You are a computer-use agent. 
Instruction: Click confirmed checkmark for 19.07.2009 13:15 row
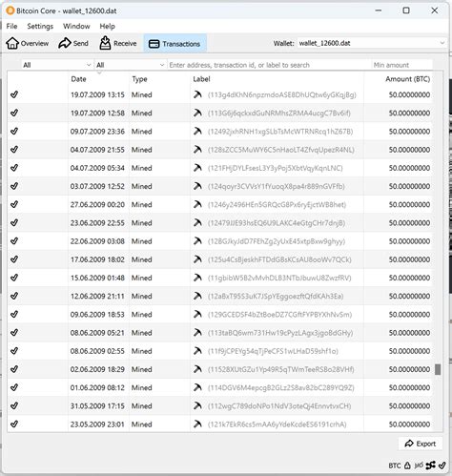(14, 94)
